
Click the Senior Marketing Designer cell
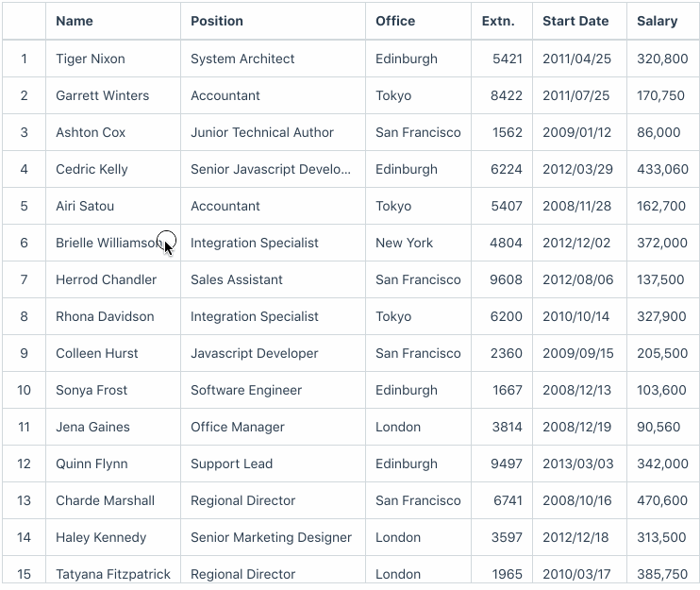[271, 537]
